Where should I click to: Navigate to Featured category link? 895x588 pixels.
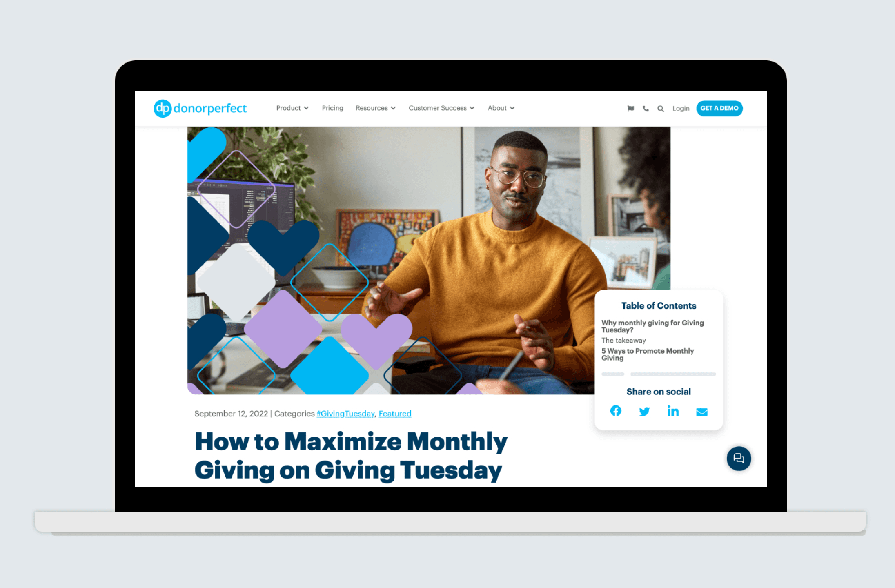[x=394, y=413]
